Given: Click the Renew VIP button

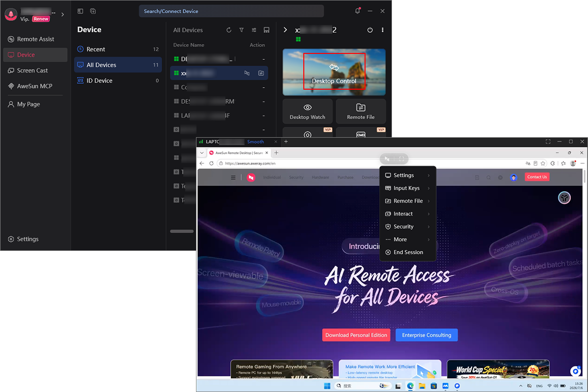Looking at the screenshot, I should point(41,19).
